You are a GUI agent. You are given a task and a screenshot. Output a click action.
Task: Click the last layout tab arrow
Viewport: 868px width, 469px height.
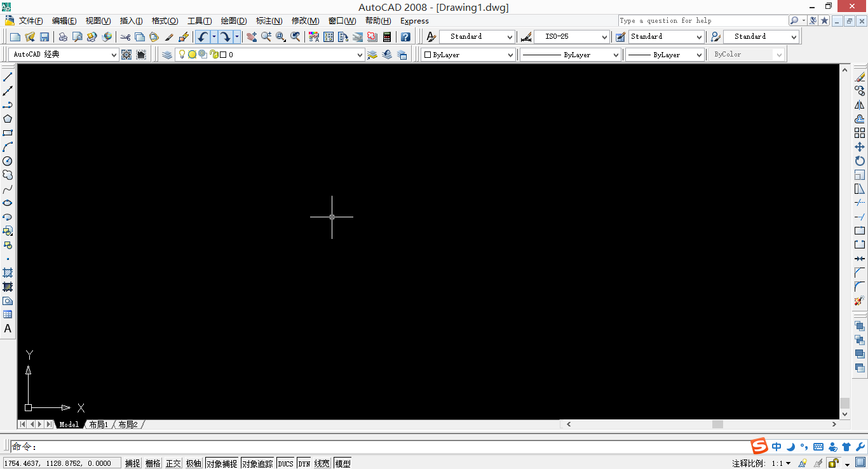point(49,425)
